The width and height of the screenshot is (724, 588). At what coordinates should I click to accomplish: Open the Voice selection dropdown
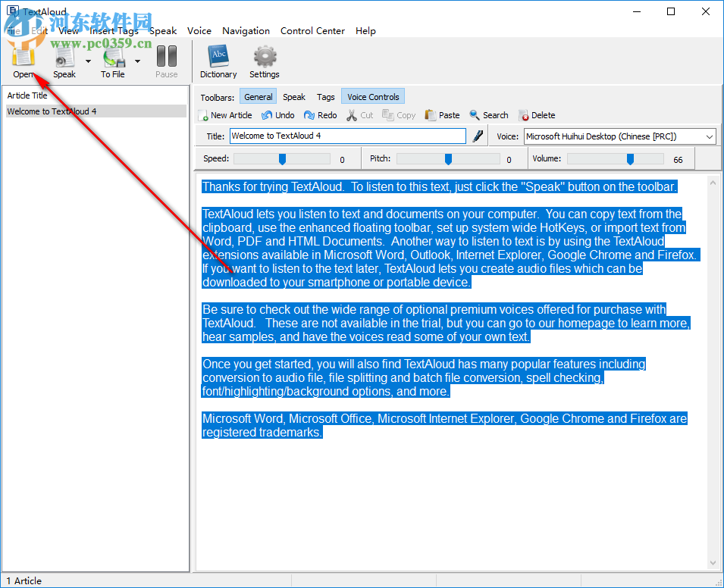coord(708,136)
